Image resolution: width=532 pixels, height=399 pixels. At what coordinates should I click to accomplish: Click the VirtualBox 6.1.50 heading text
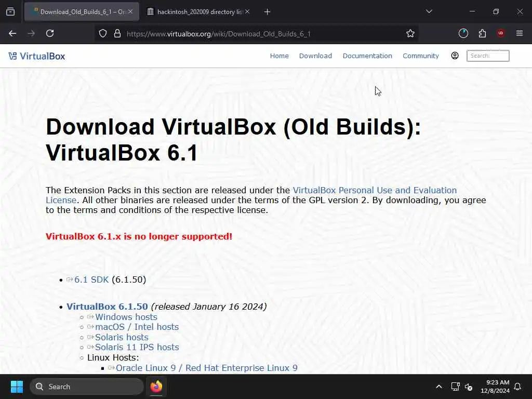click(x=107, y=307)
